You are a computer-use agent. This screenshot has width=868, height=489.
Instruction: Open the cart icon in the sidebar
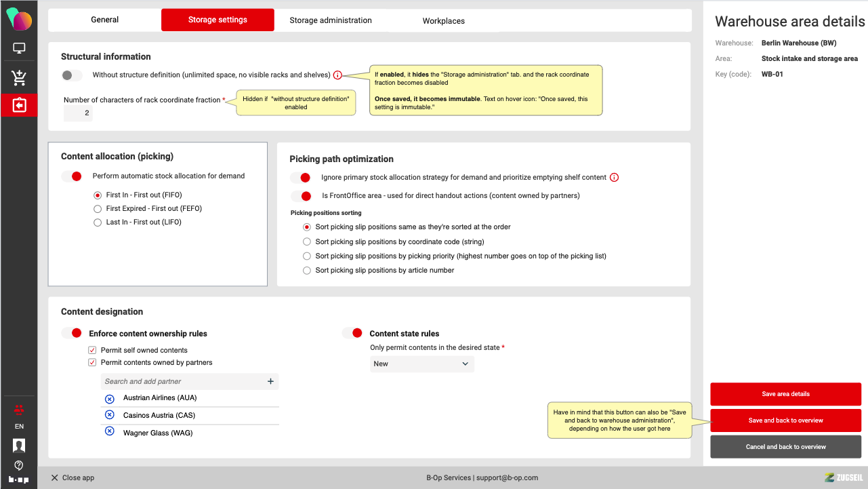(x=19, y=78)
